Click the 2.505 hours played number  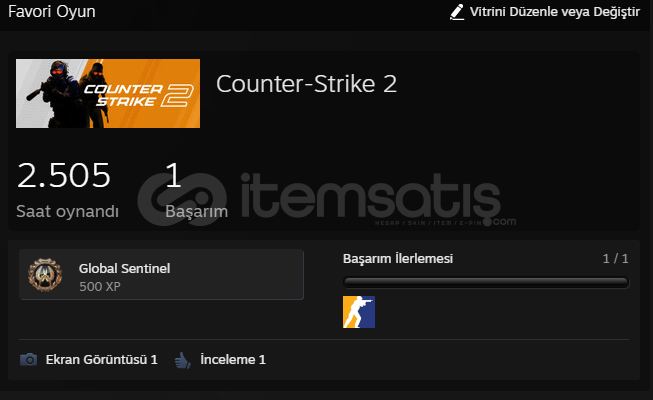tap(64, 175)
